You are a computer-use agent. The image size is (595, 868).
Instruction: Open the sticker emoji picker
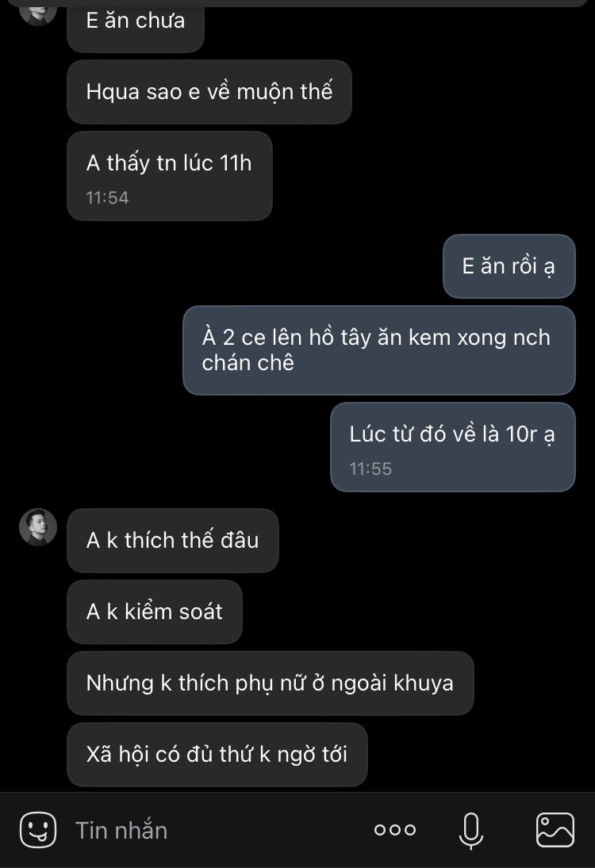(38, 830)
